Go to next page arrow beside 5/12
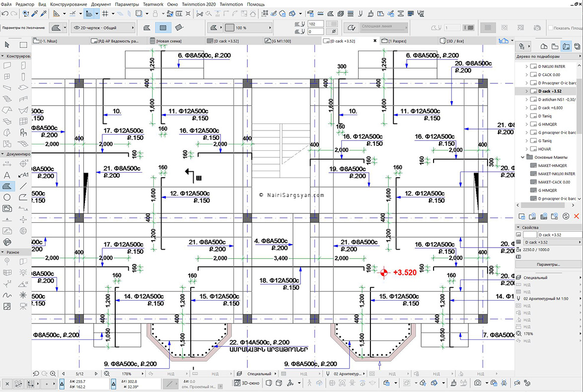 (96, 374)
